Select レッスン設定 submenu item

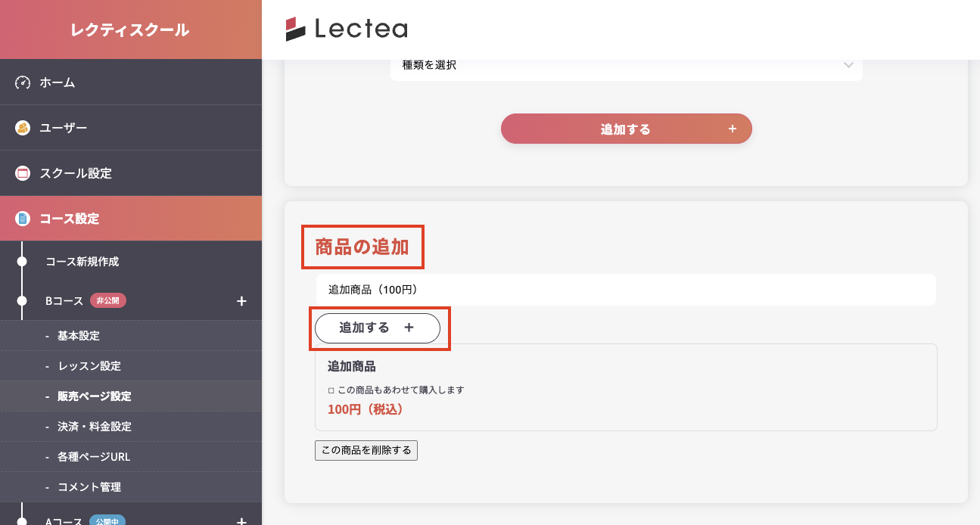(89, 366)
